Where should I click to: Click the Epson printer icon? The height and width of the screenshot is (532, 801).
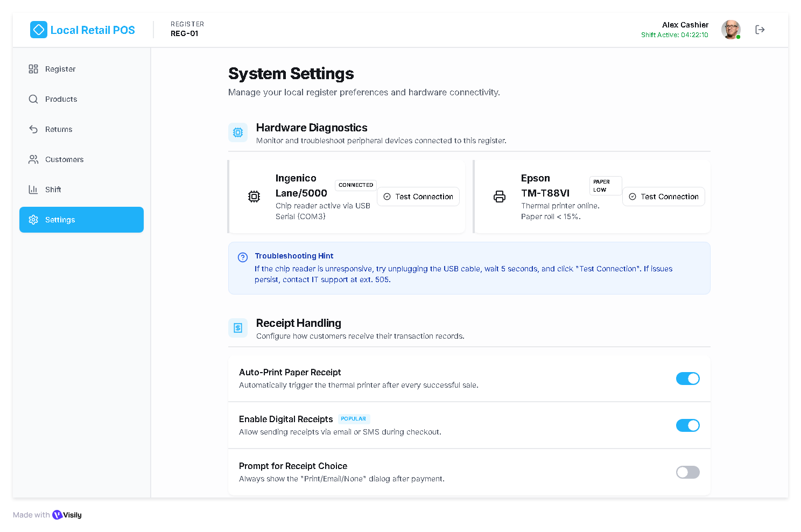coord(500,197)
